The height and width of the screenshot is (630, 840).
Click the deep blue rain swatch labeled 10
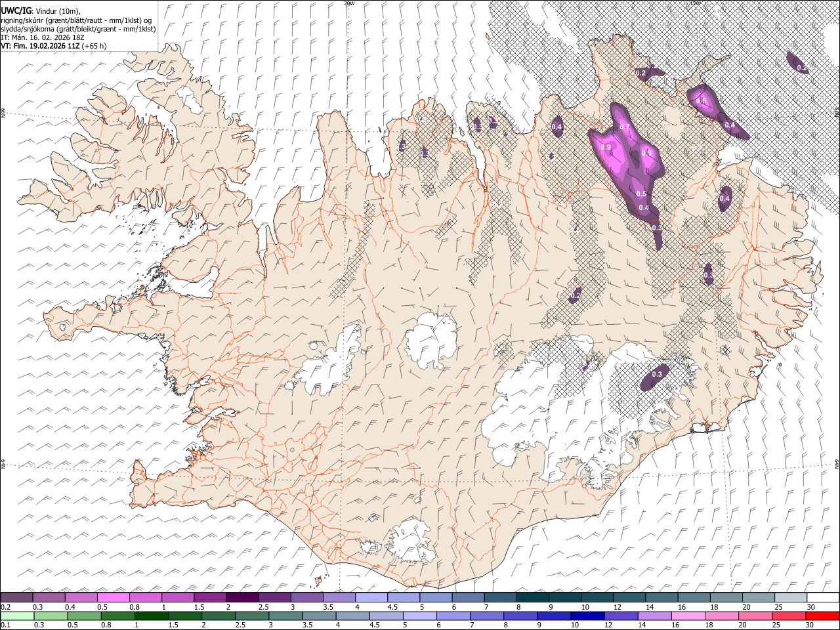pyautogui.click(x=587, y=616)
